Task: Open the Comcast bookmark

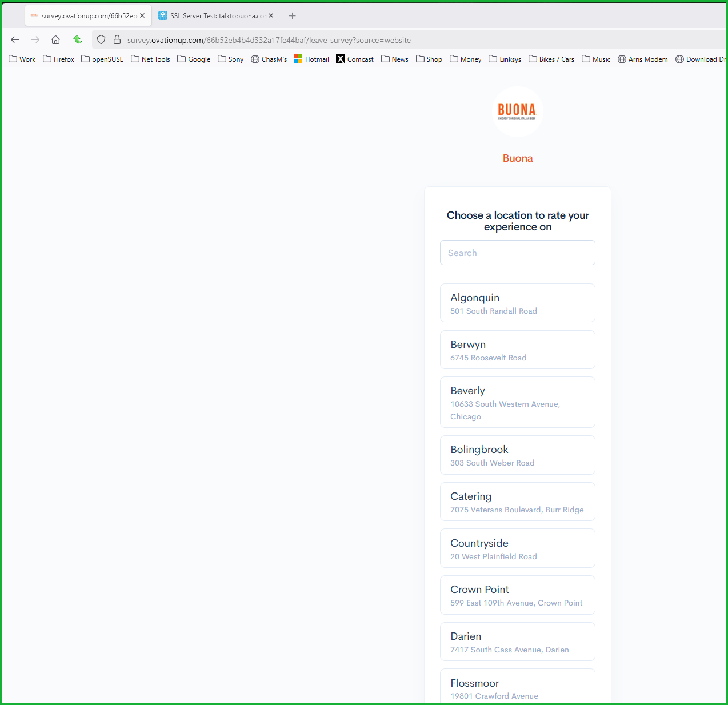Action: 355,59
